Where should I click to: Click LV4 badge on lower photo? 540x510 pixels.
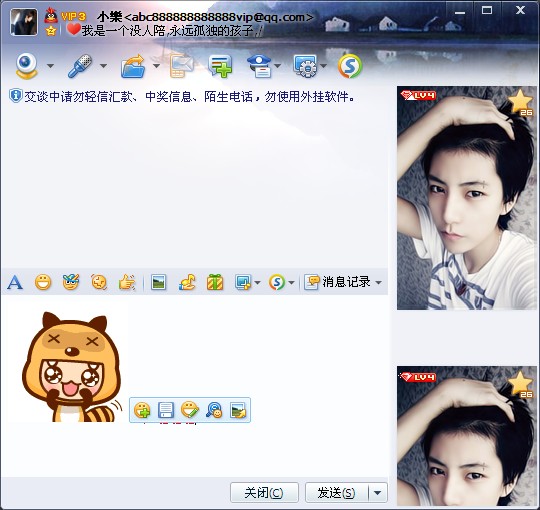(x=419, y=377)
